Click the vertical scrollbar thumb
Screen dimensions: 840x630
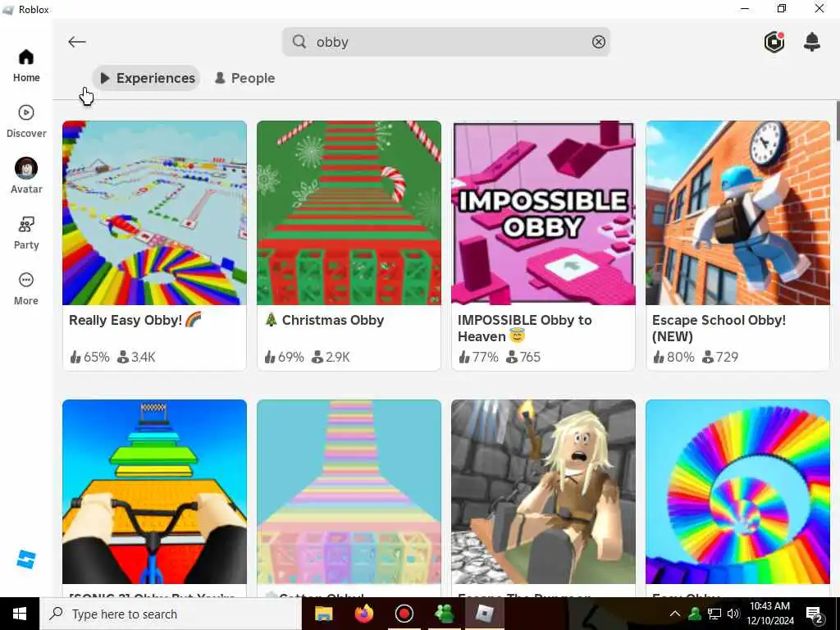(x=837, y=121)
